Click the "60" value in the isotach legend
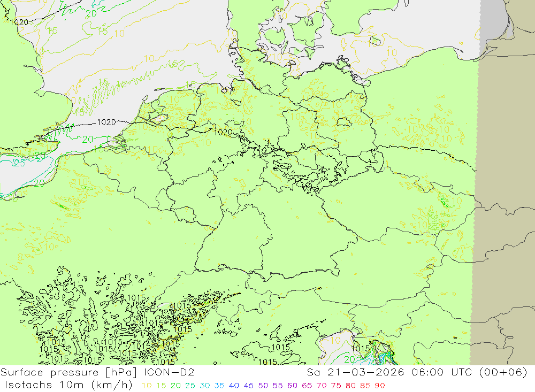The image size is (535, 392). pyautogui.click(x=292, y=386)
